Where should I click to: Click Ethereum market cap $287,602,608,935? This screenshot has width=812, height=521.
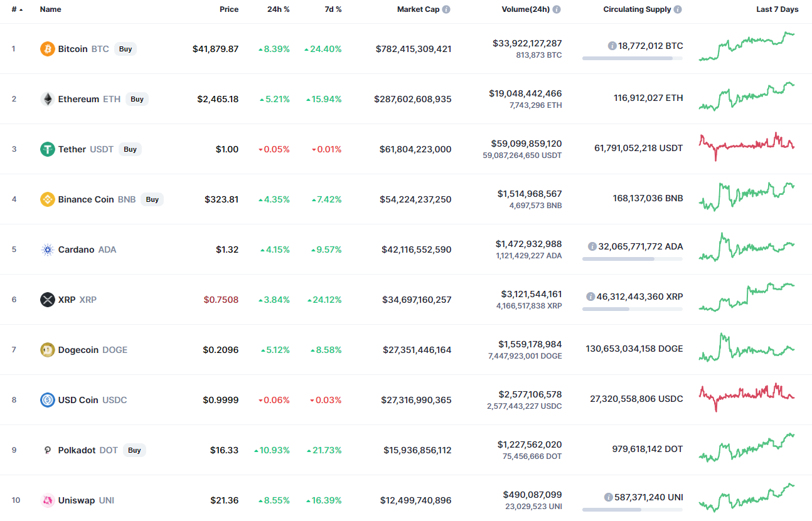413,99
